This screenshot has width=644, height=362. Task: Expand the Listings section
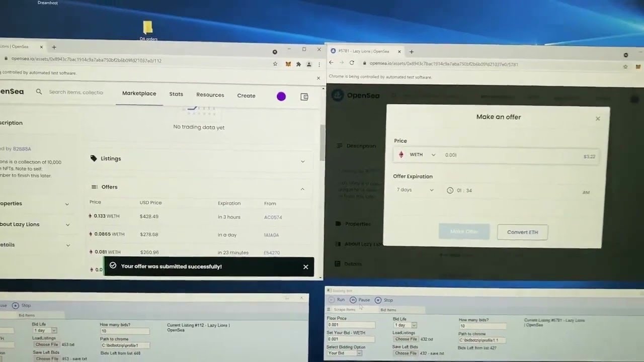(x=302, y=161)
